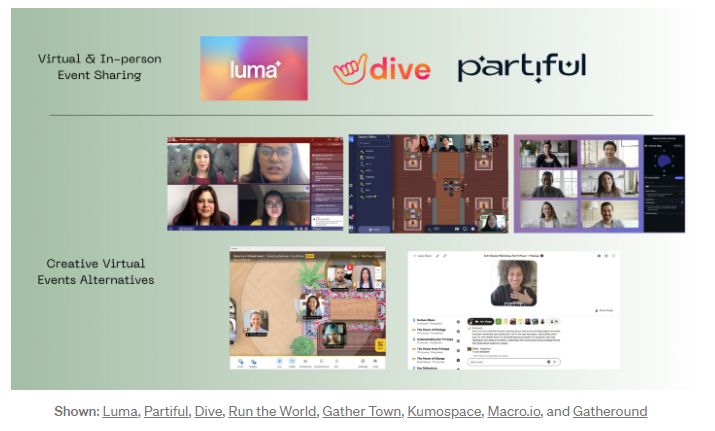Select the pixel-art office map screenshot

click(428, 184)
